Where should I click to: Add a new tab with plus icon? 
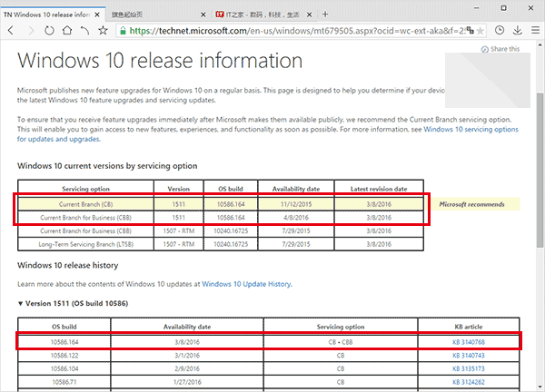click(325, 15)
